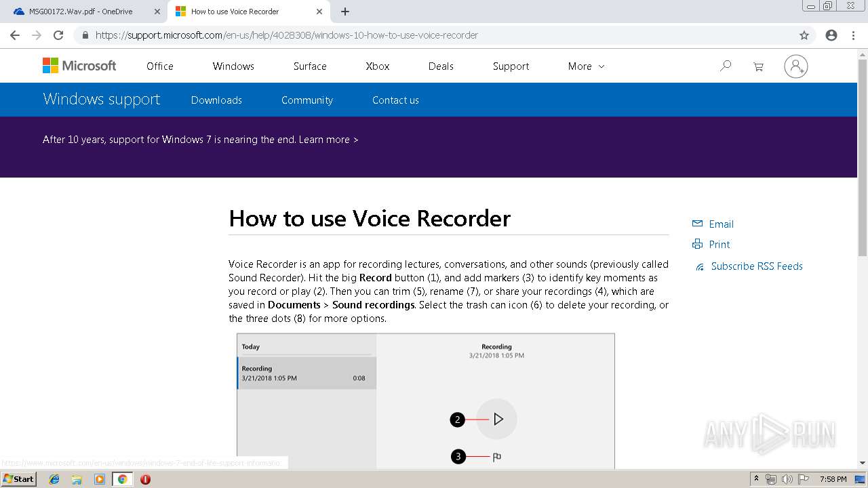Subscribe to RSS Feeds
Screen dimensions: 868x488
(x=749, y=266)
